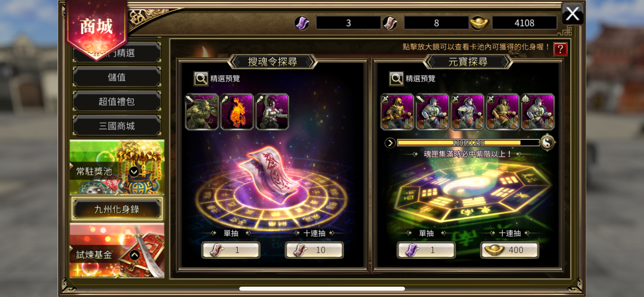
Task: Click the red question mark help icon
Action: pos(560,49)
